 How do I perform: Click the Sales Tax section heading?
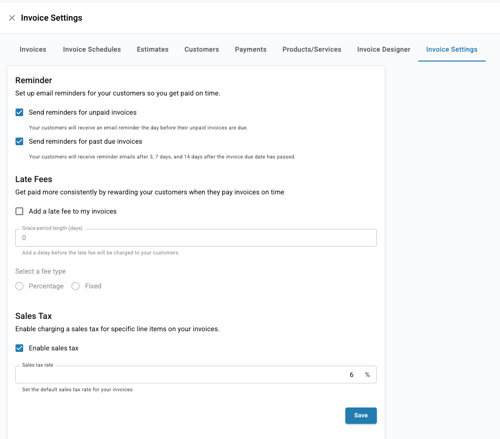pyautogui.click(x=34, y=316)
